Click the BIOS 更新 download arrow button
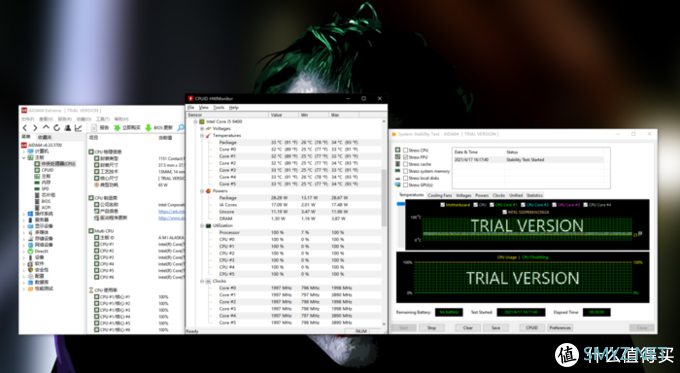Screen dimensions: 680x373 (x=159, y=128)
